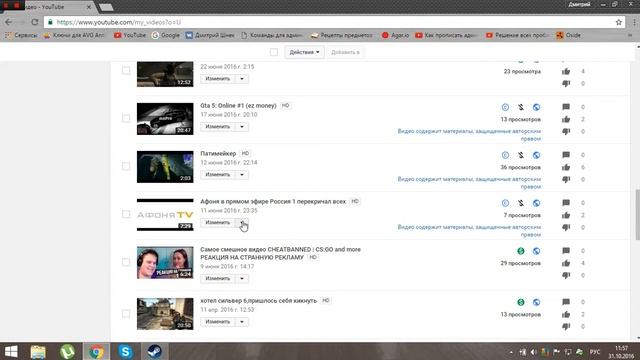This screenshot has height=360, width=640.
Task: Open the Сервисы apps bookmark
Action: [22, 35]
